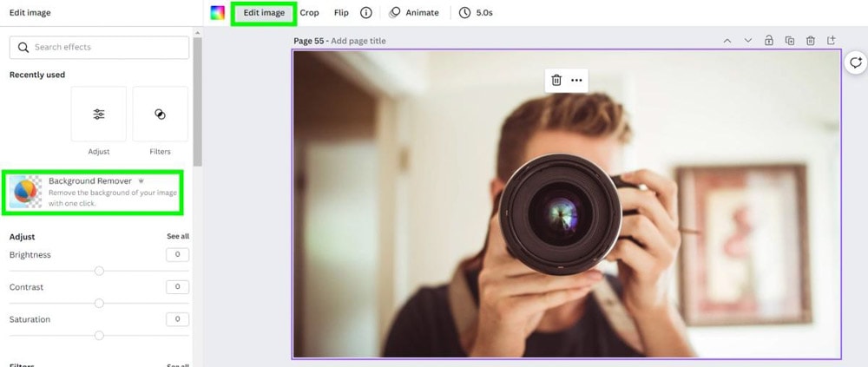The image size is (868, 367).
Task: Open the Filters recently used tile
Action: tap(160, 114)
